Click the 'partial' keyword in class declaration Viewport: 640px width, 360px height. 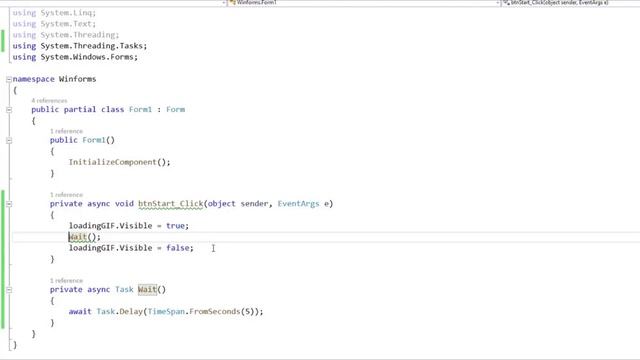click(x=80, y=109)
